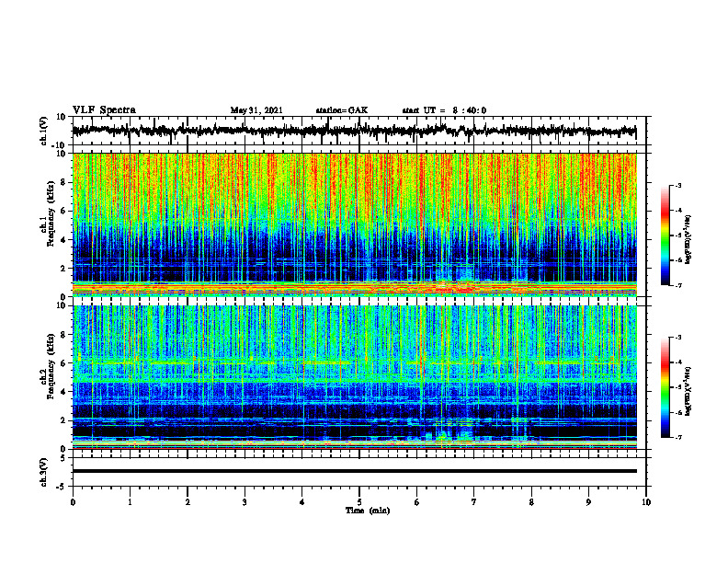Click the 'Time (min)' axis label

368,511
